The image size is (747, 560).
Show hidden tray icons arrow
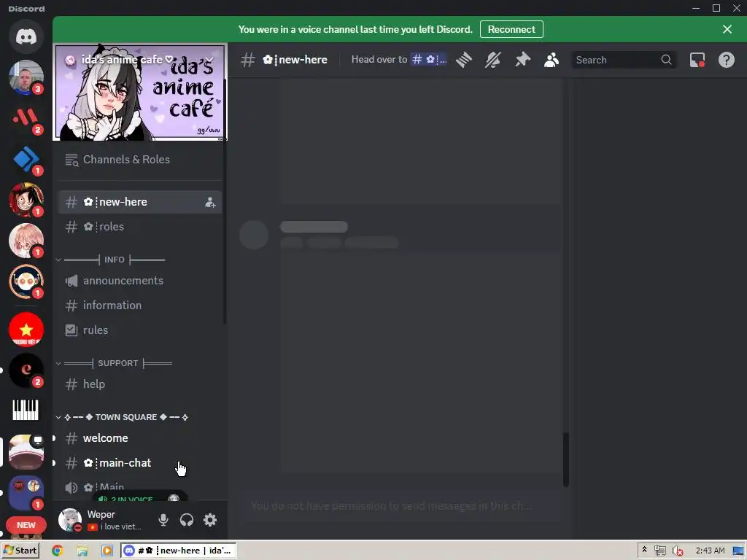645,550
